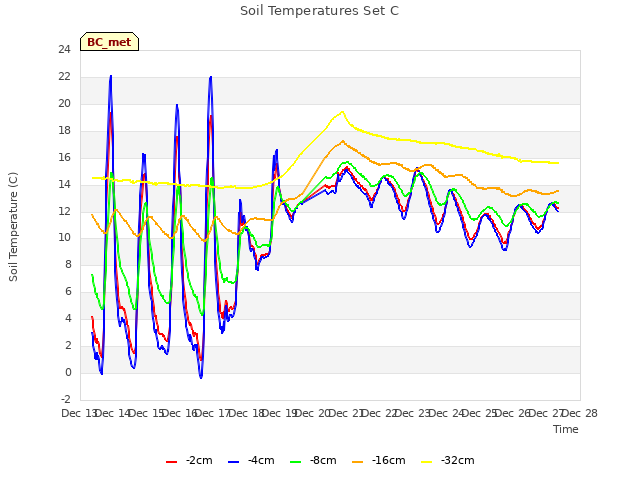Screen dimensions: 640x480
Task: Toggle the -32cm legend entry
Action: [x=447, y=460]
